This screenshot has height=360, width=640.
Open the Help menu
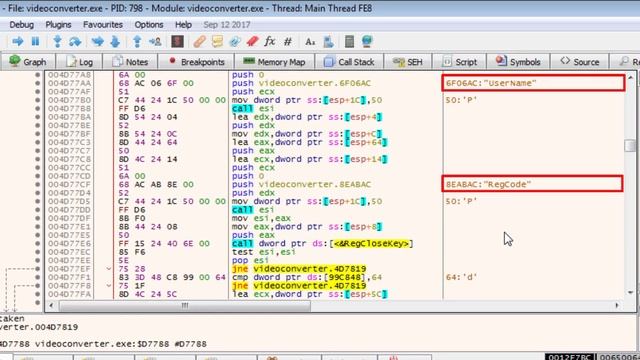tap(183, 25)
